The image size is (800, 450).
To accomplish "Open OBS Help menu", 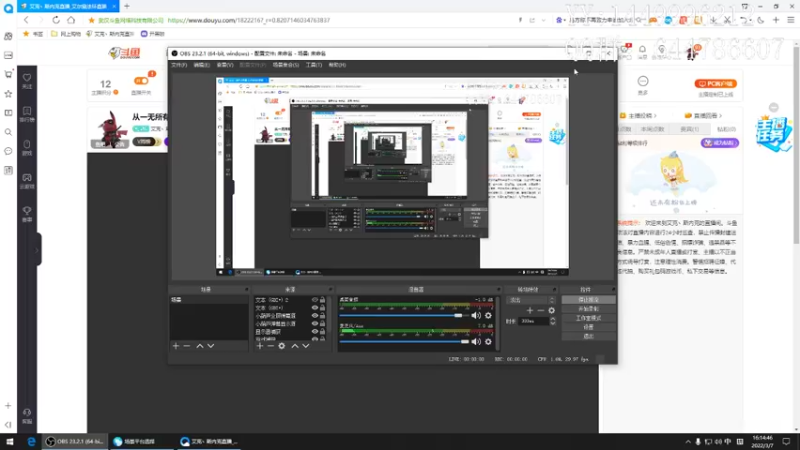I will click(x=337, y=65).
